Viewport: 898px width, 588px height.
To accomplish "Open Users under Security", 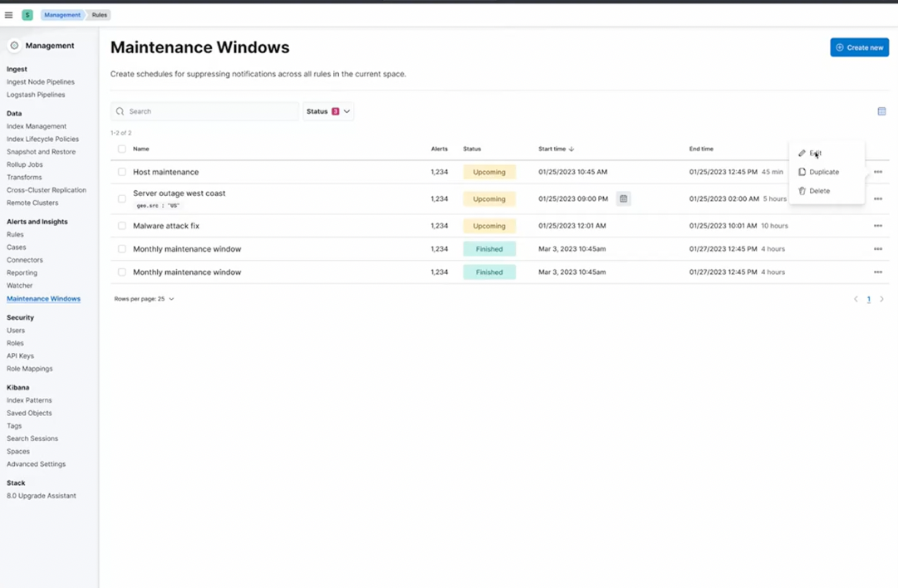I will coord(16,331).
